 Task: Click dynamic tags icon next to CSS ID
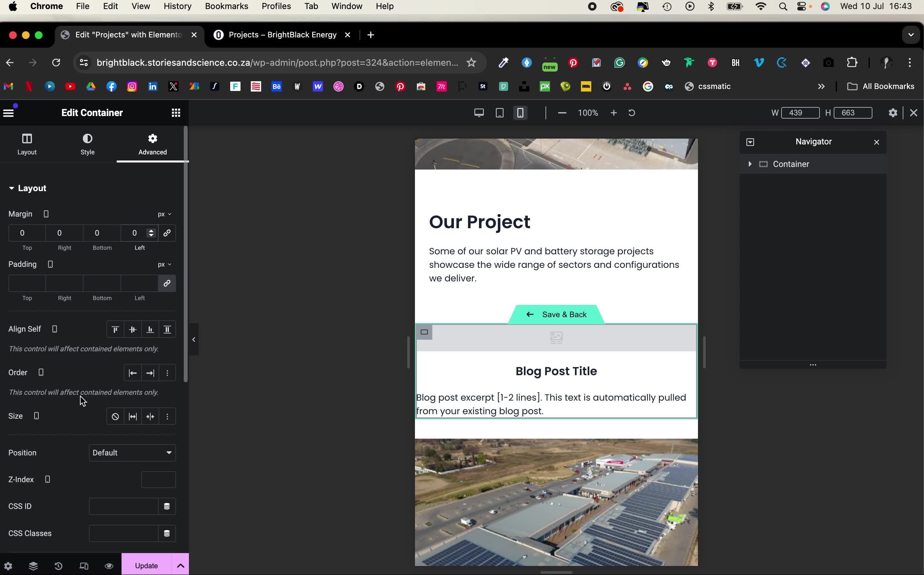coord(167,506)
